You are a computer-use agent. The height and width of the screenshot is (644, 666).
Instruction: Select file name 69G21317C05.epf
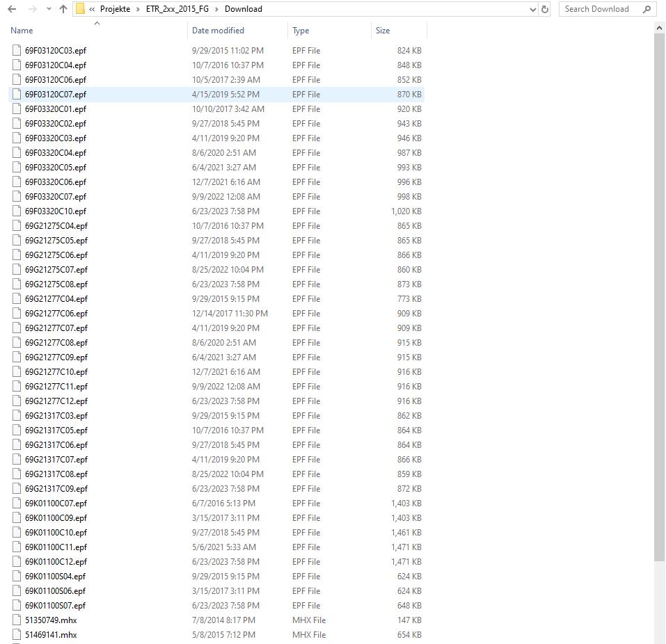(x=56, y=430)
